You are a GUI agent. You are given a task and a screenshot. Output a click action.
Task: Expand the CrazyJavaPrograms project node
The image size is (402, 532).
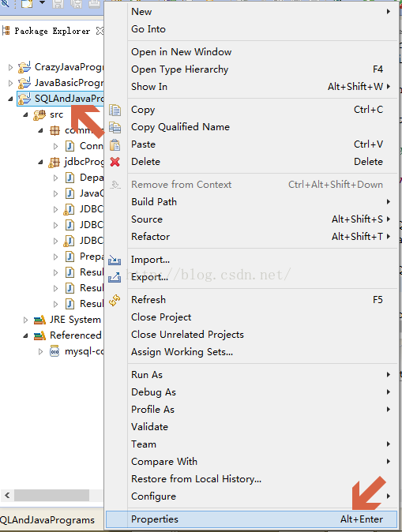click(x=10, y=67)
